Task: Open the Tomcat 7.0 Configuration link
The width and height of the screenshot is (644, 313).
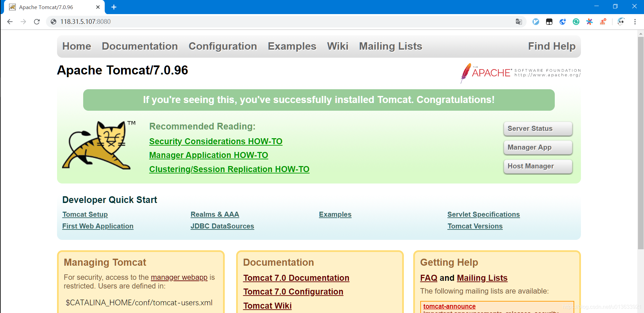Action: [293, 292]
